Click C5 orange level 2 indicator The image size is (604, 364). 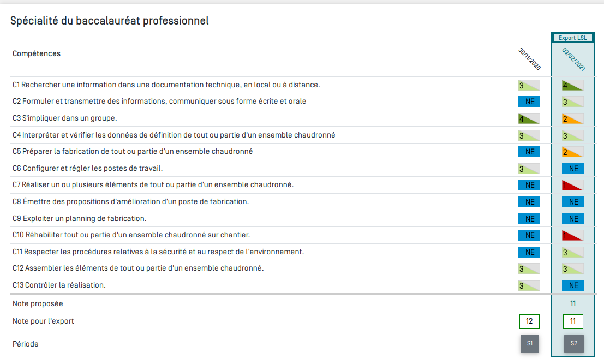573,152
